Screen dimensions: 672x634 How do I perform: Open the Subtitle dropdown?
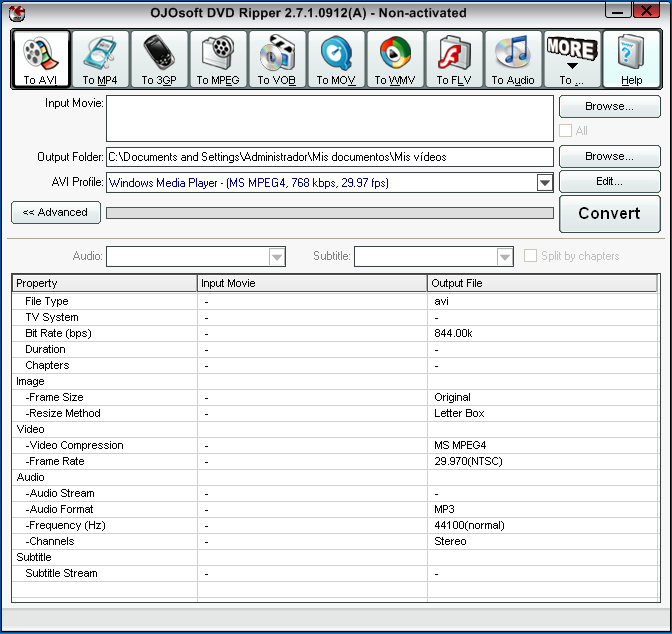point(505,257)
